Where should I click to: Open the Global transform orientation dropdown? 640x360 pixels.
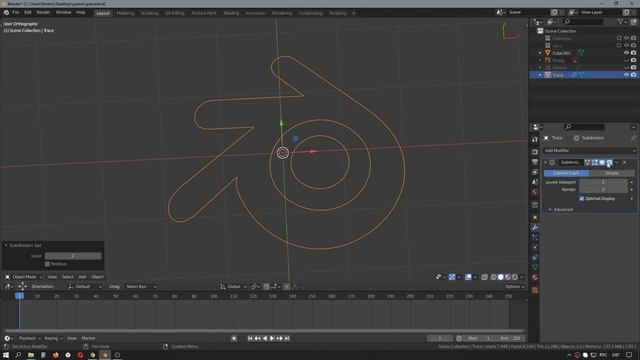point(233,287)
